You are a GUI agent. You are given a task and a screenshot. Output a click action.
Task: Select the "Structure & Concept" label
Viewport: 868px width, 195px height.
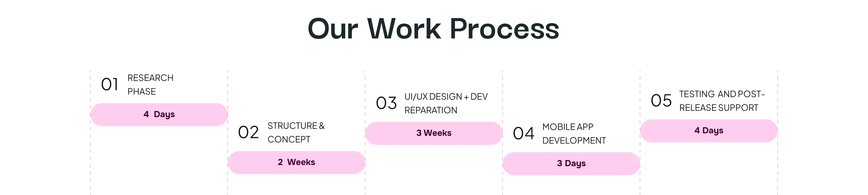point(296,132)
